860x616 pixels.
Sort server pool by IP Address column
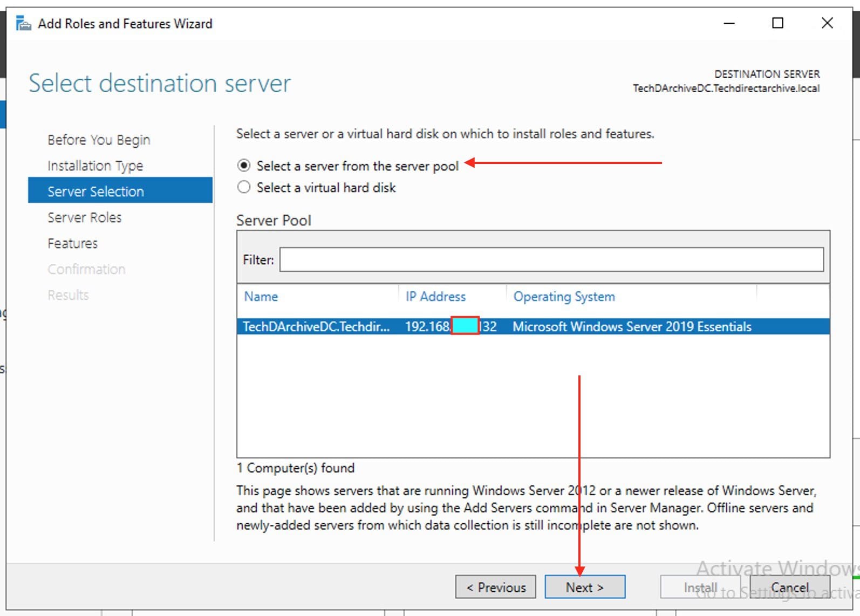coord(435,297)
